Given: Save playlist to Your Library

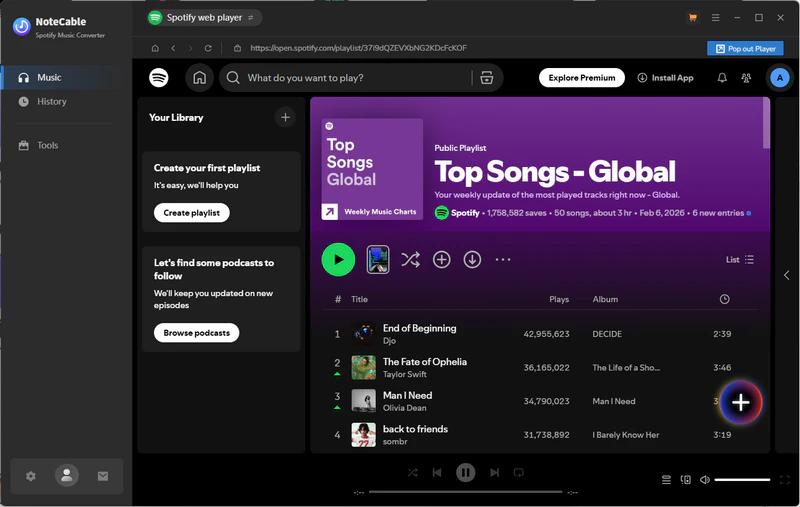Looking at the screenshot, I should coord(441,260).
